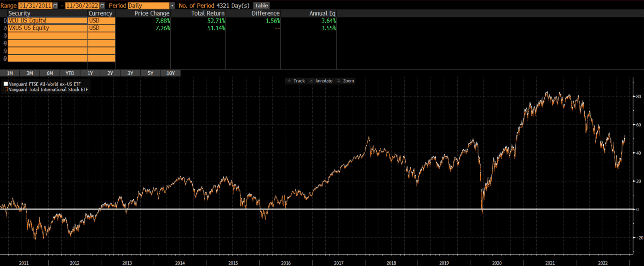Click the white legend swatch for VEU ETF
The width and height of the screenshot is (644, 266).
[x=5, y=84]
